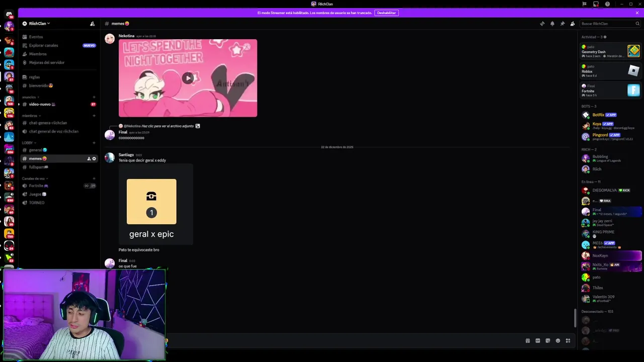Viewport: 644px width, 362px height.
Task: Click Nekotina username in chat
Action: coord(126,36)
